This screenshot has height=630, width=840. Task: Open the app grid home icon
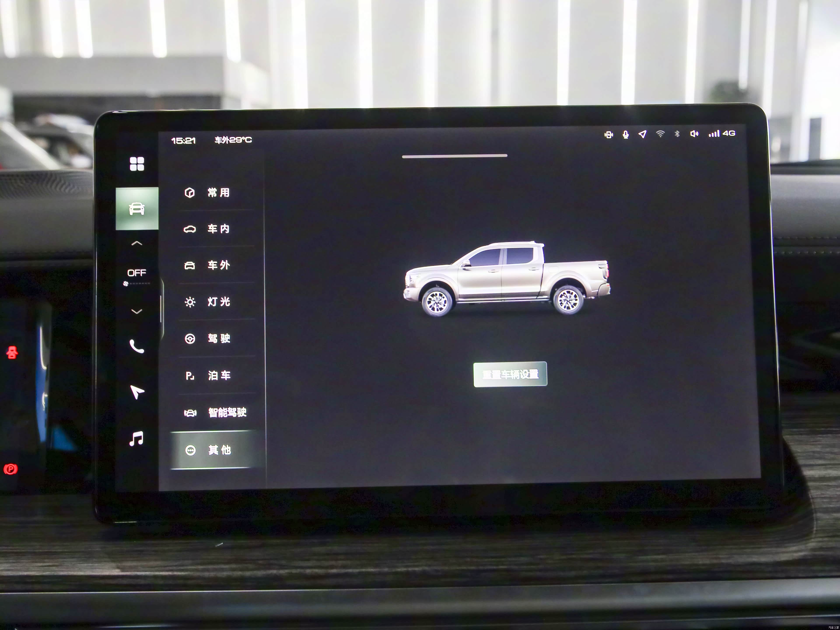point(137,164)
